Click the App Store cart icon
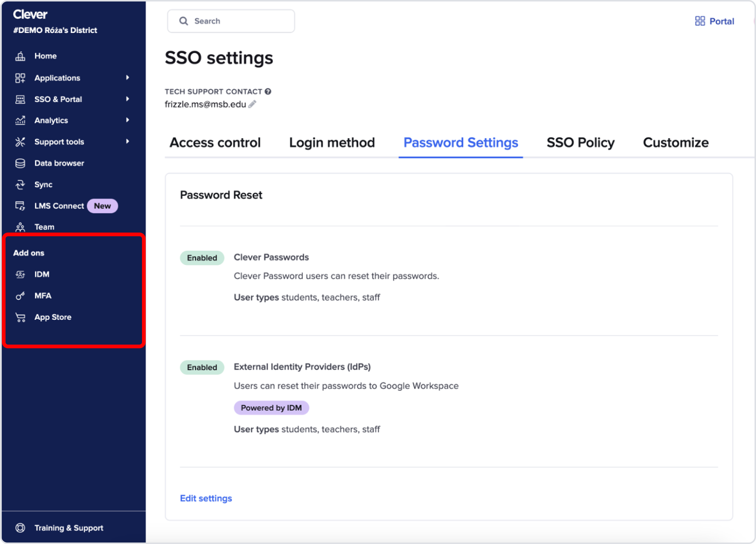The image size is (756, 544). (20, 317)
